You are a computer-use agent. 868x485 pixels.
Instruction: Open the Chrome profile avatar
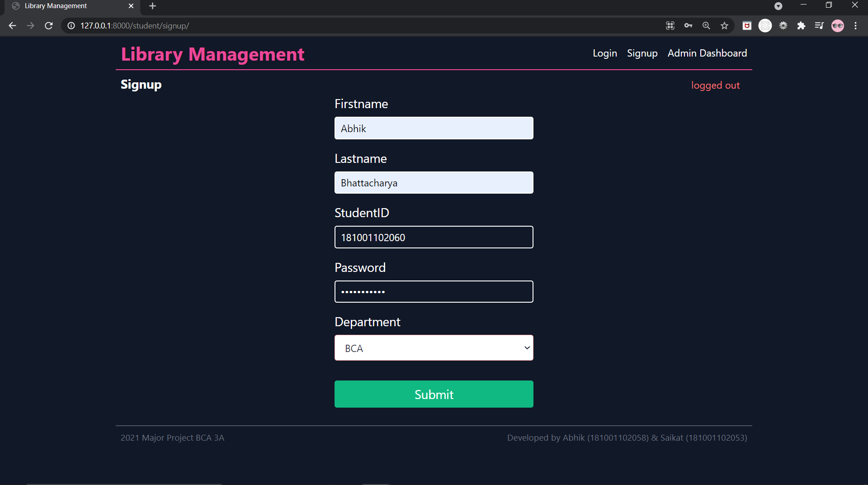[x=838, y=26]
